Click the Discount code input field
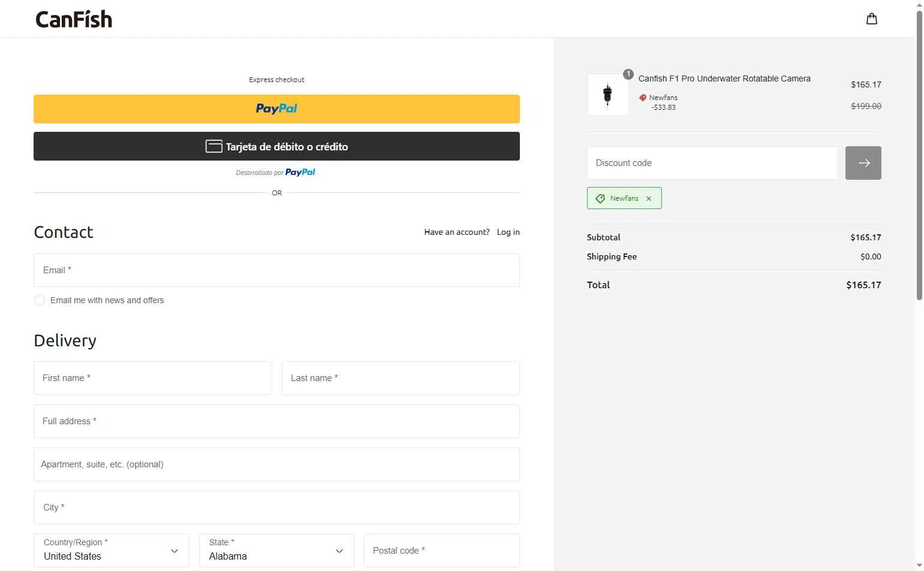Viewport: 924px width, 571px height. 712,163
